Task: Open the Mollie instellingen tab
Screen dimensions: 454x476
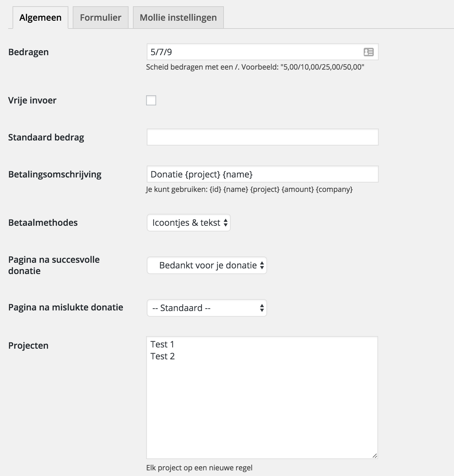Action: [x=178, y=18]
